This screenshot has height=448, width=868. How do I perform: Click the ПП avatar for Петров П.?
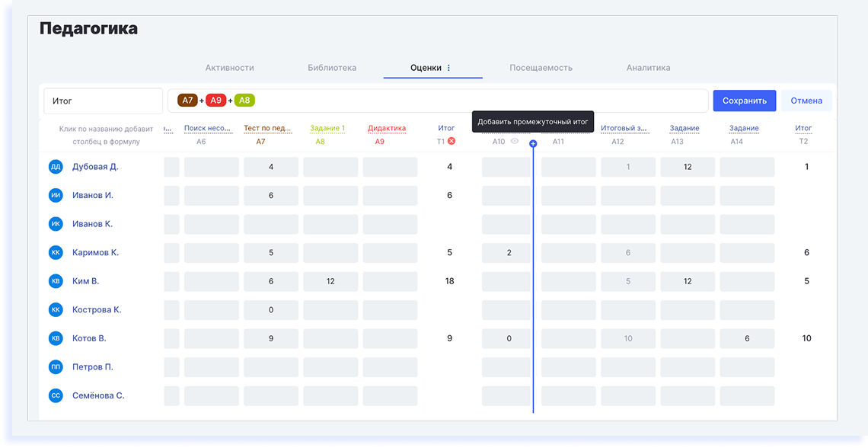[56, 367]
